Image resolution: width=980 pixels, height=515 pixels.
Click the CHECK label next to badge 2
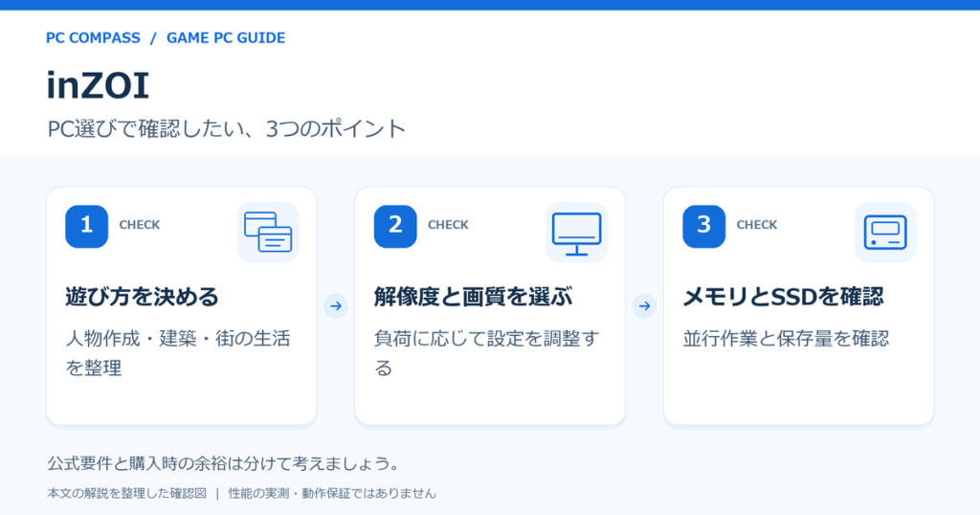[x=448, y=225]
